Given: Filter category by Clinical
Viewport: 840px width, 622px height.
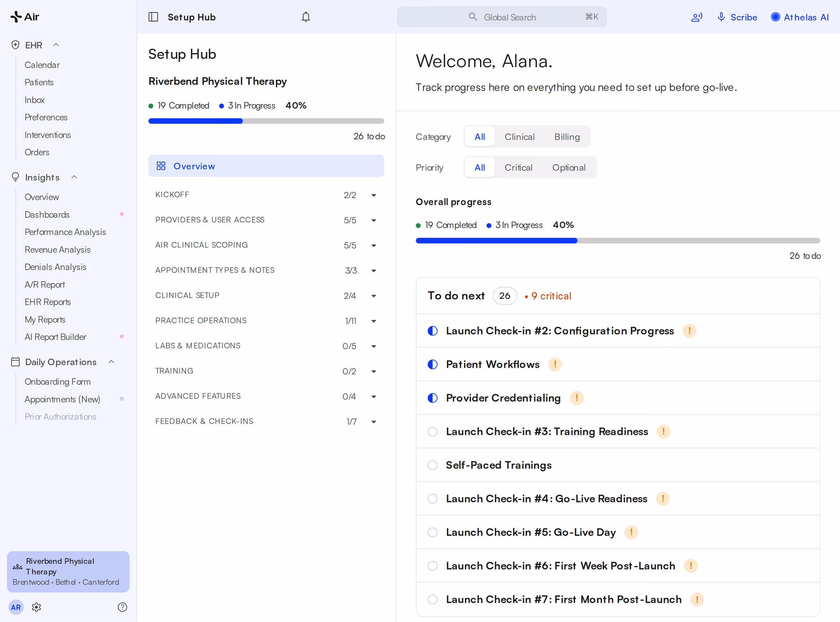Looking at the screenshot, I should [520, 137].
